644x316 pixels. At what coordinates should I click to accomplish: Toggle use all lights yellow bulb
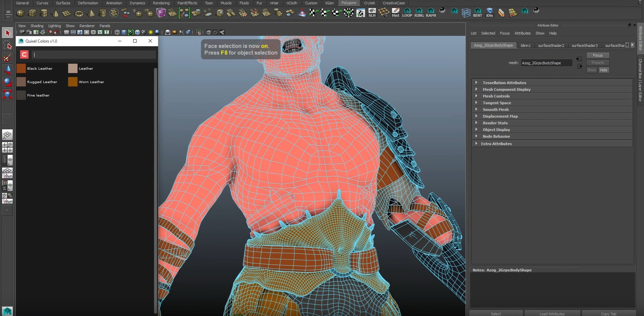coord(151,32)
